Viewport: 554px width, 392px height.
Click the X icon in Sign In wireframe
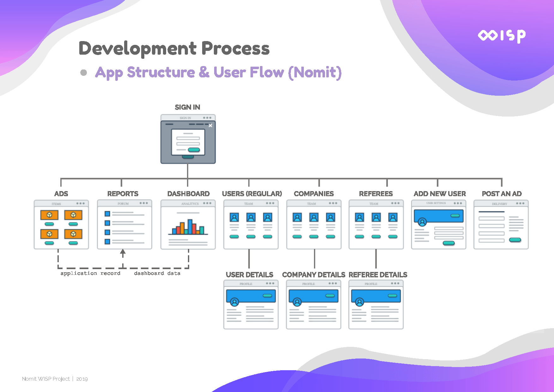click(210, 125)
